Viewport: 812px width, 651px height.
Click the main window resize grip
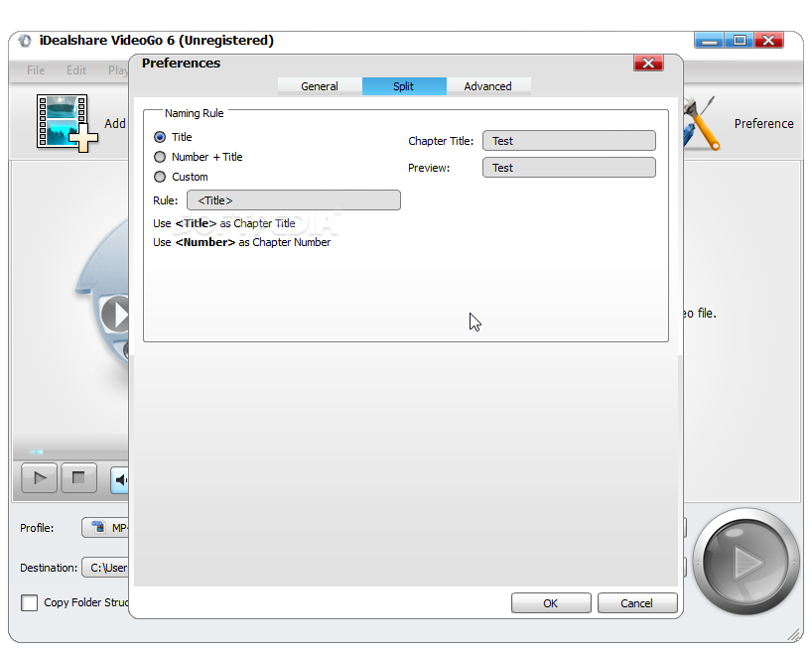[x=795, y=634]
